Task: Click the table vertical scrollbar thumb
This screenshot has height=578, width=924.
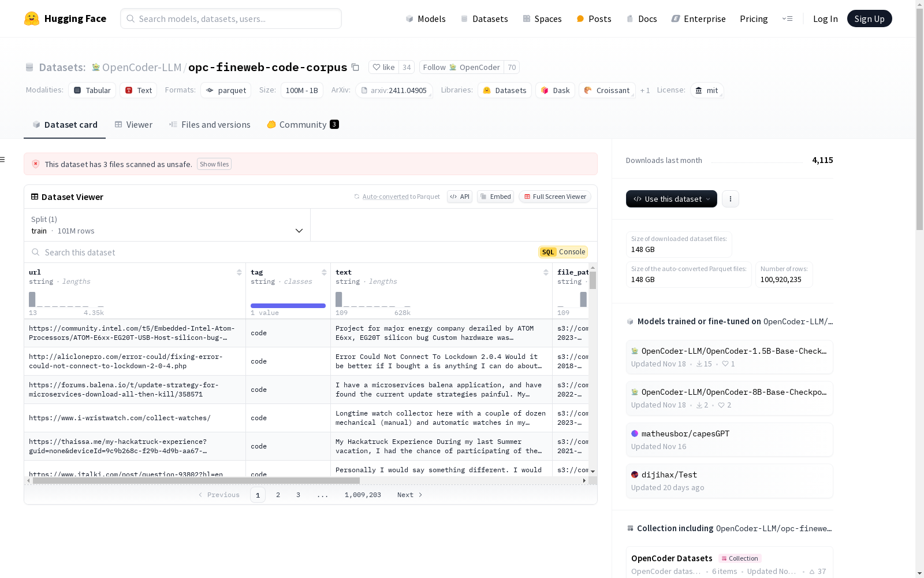Action: click(593, 280)
